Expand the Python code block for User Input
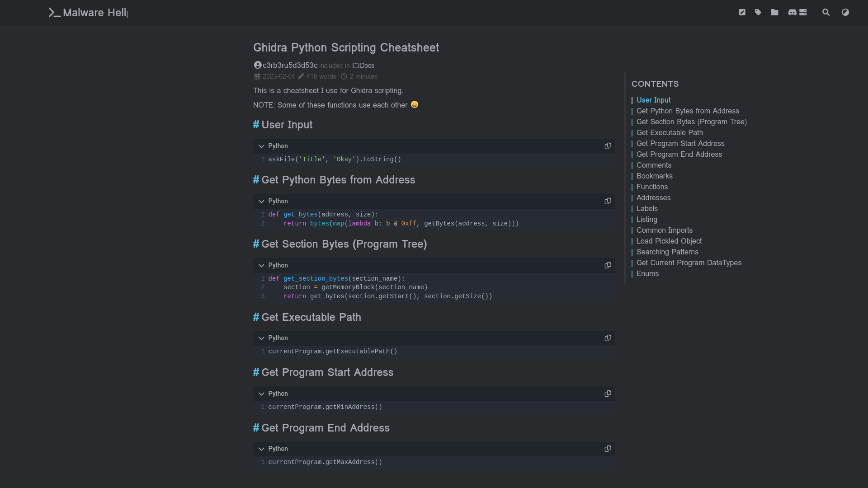Screen dimensions: 868x488 click(261, 146)
